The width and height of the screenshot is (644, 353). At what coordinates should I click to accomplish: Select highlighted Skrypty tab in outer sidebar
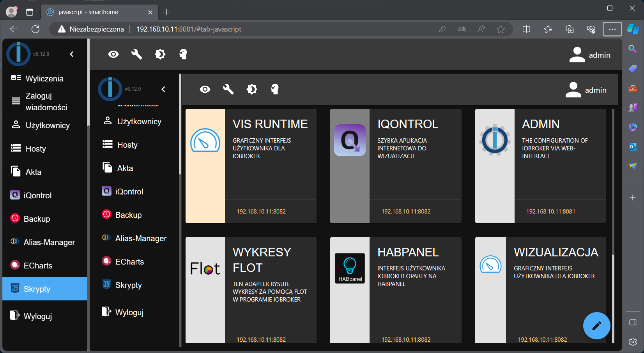(45, 289)
